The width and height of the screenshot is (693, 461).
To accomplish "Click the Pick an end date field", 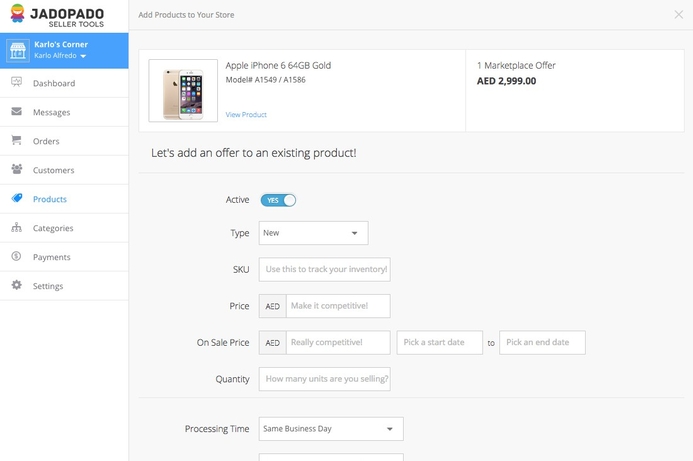I will pyautogui.click(x=542, y=343).
